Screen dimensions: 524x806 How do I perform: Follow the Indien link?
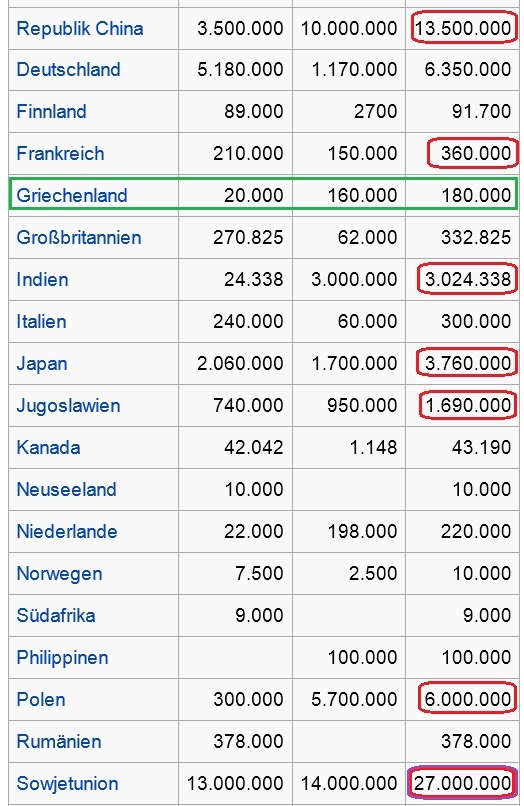pyautogui.click(x=42, y=280)
